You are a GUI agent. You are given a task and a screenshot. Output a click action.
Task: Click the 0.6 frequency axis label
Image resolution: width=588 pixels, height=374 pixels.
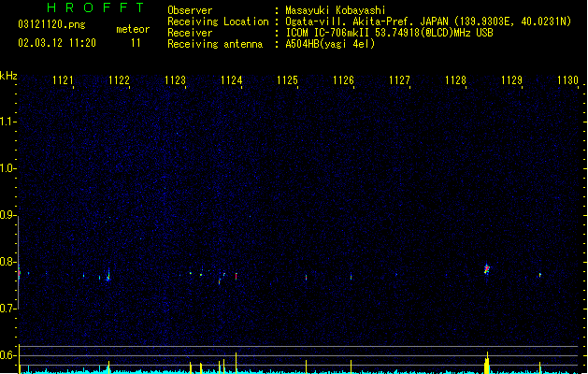7,355
